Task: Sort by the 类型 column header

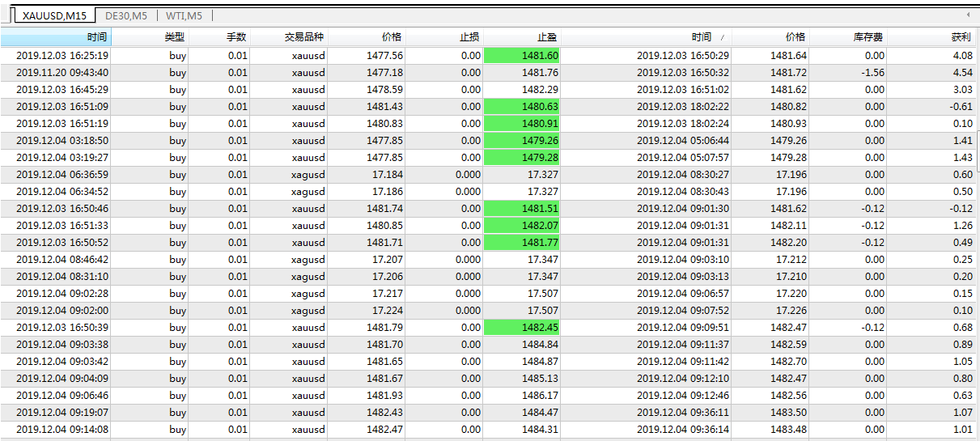Action: click(174, 37)
